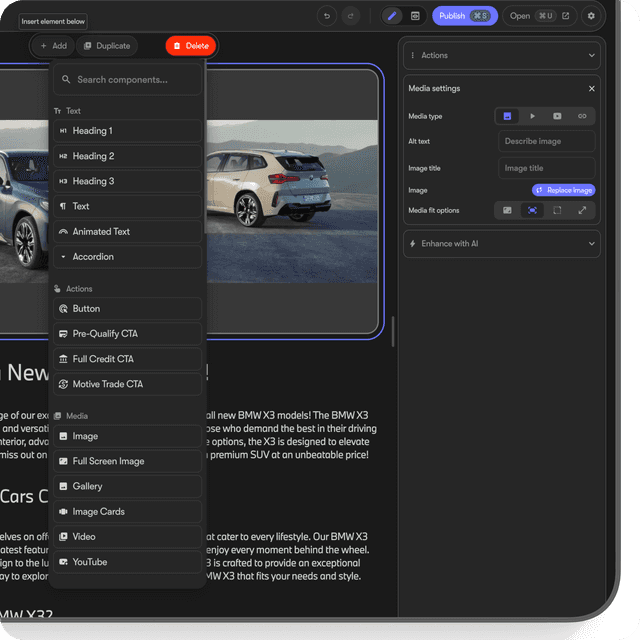This screenshot has height=640, width=640.
Task: Select expand arrows media fit option
Action: 582,211
